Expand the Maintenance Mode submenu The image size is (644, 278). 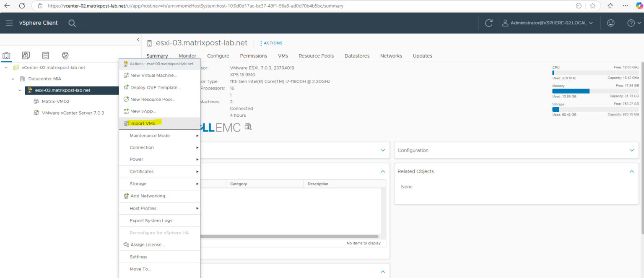click(150, 135)
